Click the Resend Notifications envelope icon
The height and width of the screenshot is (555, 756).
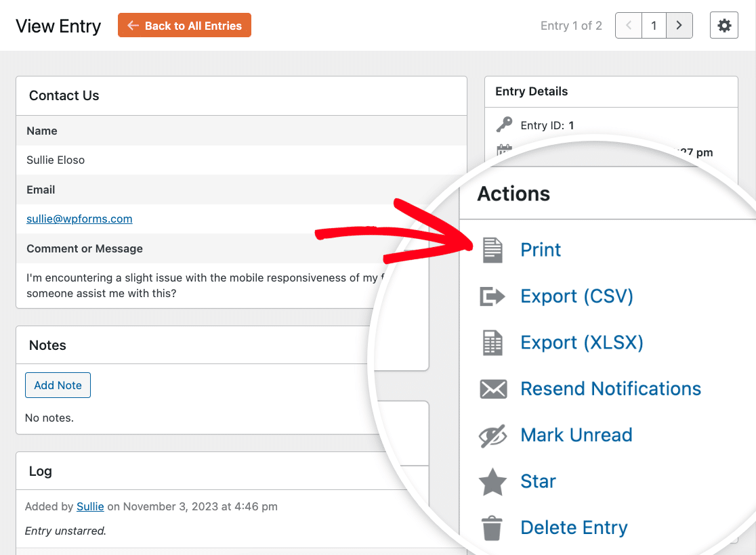click(493, 388)
